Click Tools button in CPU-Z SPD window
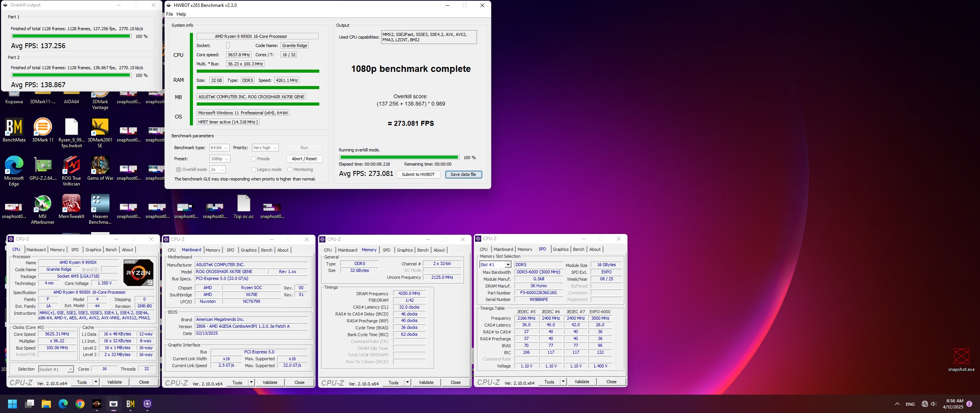Image resolution: width=980 pixels, height=413 pixels. (549, 382)
